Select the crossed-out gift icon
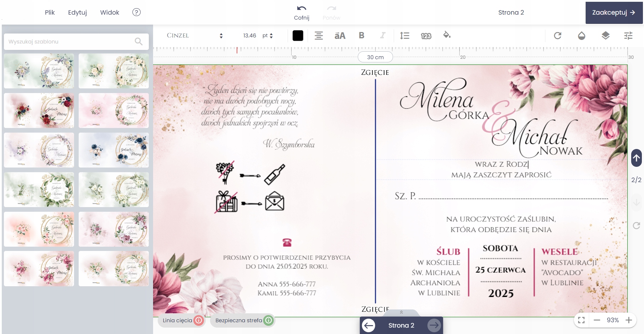Image resolution: width=644 pixels, height=334 pixels. [x=226, y=201]
